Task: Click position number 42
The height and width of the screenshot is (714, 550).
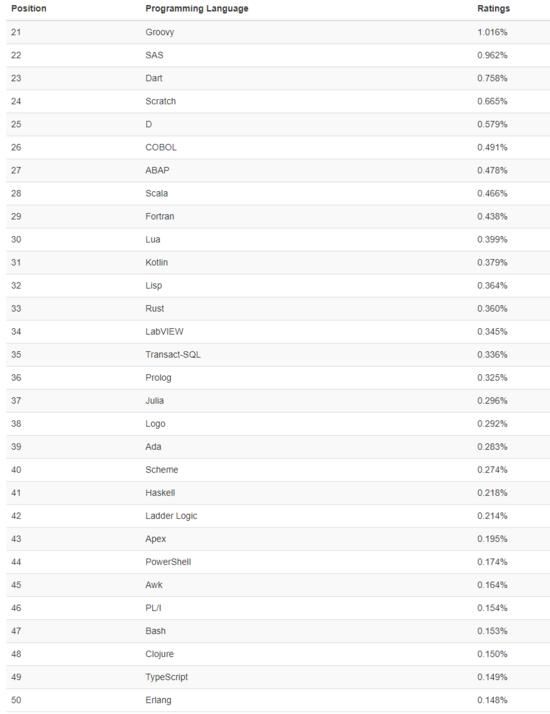Action: pos(16,516)
